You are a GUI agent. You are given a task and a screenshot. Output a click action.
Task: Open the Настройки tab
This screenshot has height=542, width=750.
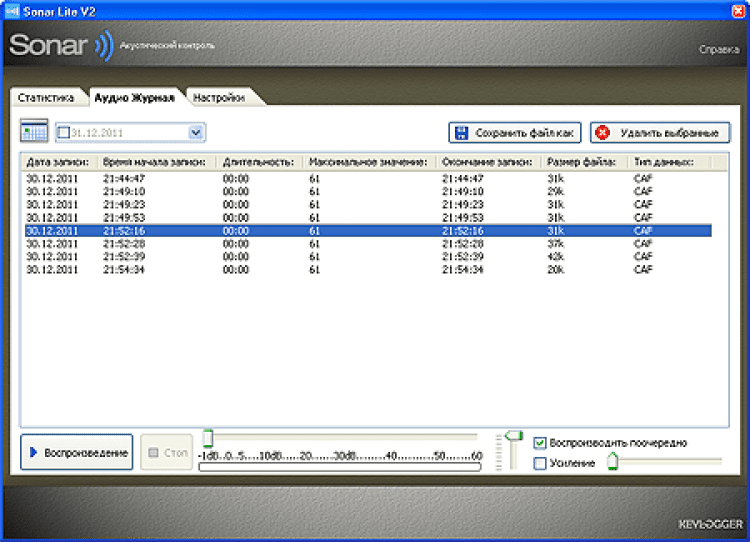219,98
